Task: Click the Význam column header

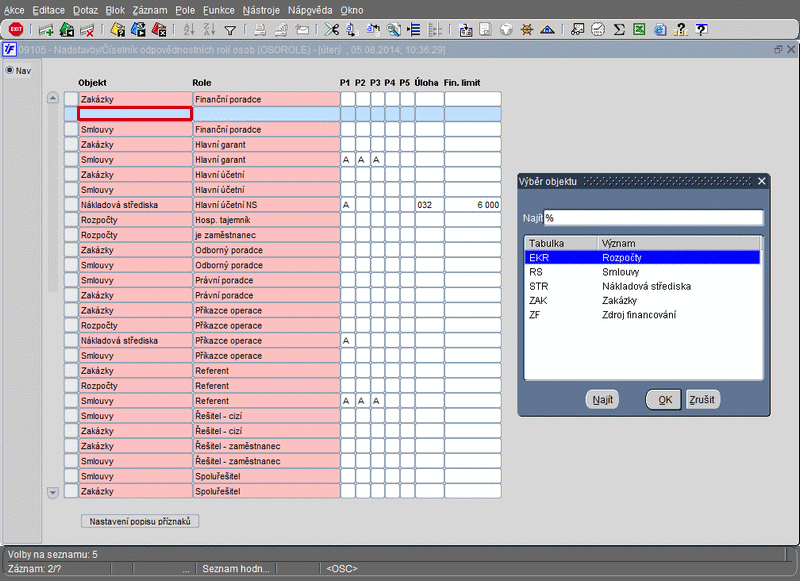Action: [x=679, y=243]
